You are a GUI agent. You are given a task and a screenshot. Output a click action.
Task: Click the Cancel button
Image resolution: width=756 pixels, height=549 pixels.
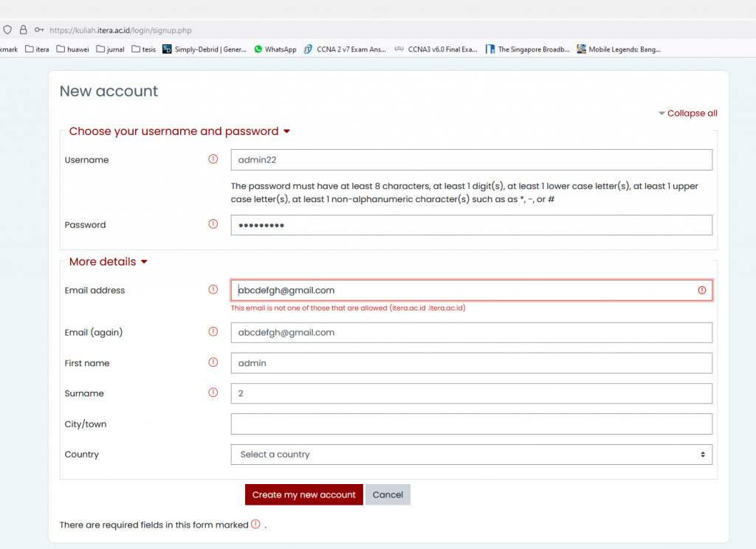click(x=388, y=494)
